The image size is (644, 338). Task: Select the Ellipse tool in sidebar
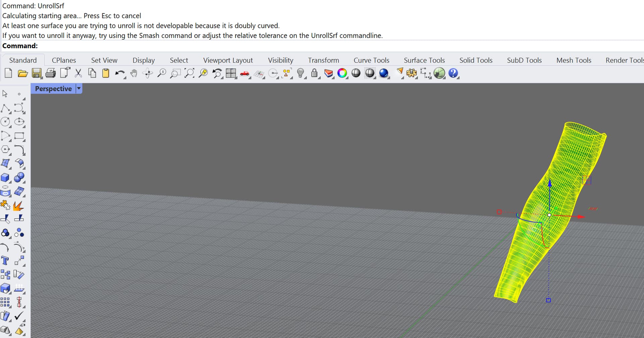click(x=19, y=122)
